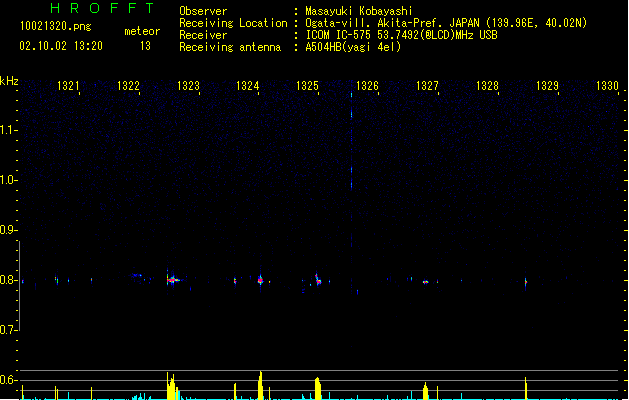Click the 1321 time axis marker
The width and height of the screenshot is (629, 400).
(68, 86)
